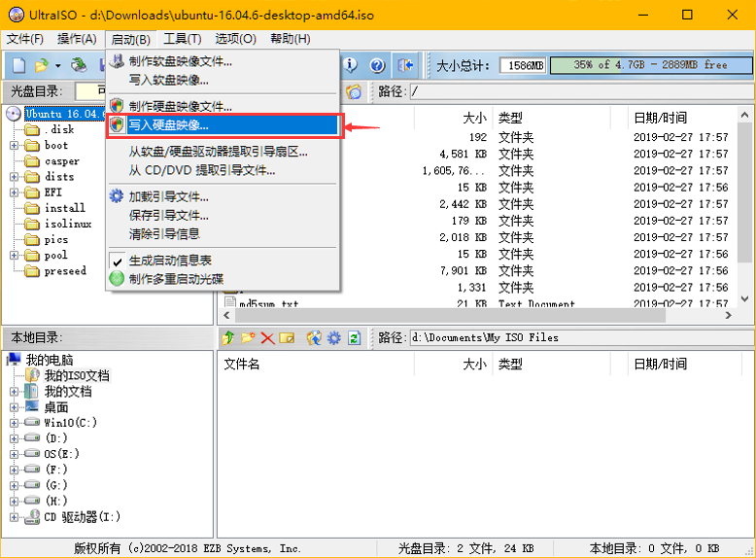
Task: Click the New file toolbar icon
Action: pos(18,65)
